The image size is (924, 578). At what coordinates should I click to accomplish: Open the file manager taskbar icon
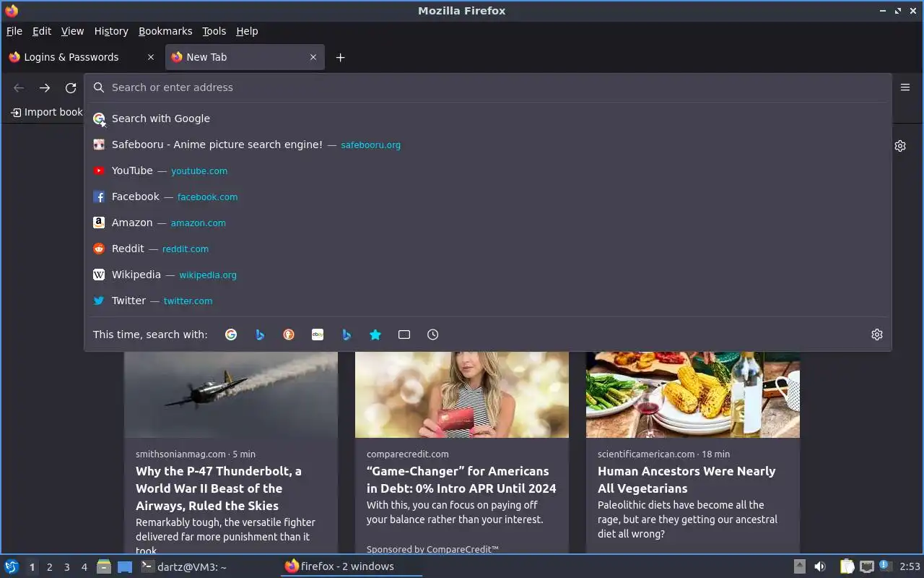[x=104, y=566]
